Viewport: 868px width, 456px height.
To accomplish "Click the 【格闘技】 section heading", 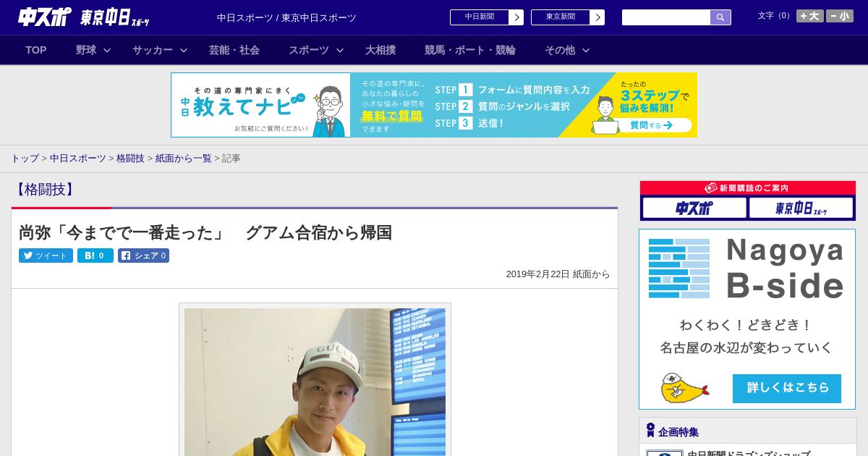I will 44,190.
